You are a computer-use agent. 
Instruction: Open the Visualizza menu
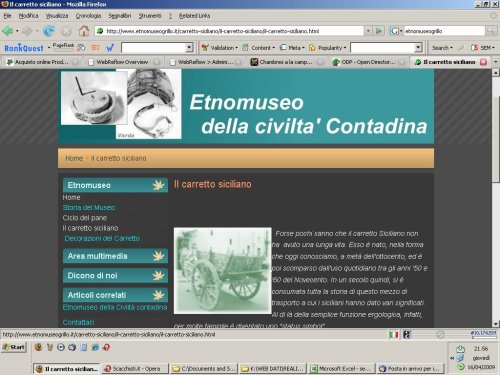[57, 16]
